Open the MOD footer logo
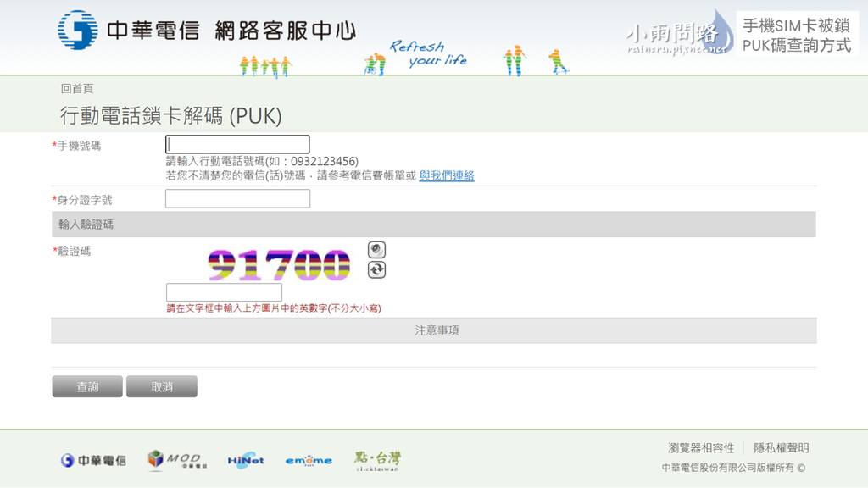 pyautogui.click(x=177, y=460)
